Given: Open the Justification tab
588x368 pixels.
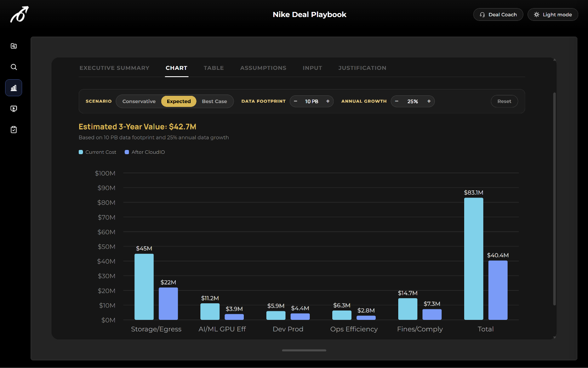Looking at the screenshot, I should (362, 68).
